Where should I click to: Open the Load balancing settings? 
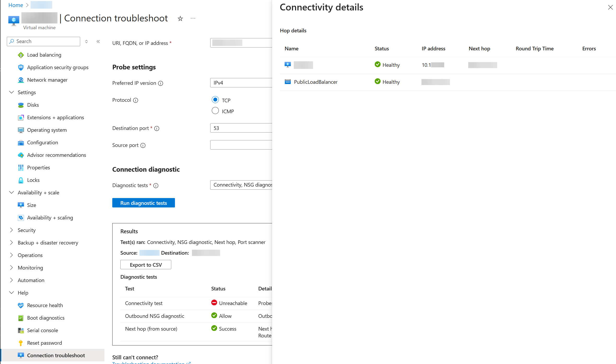tap(44, 55)
